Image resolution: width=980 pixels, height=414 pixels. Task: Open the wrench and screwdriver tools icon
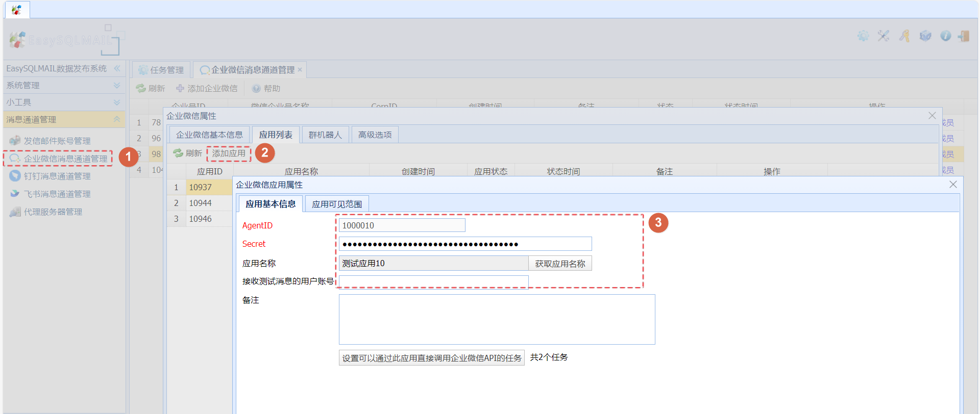click(884, 36)
